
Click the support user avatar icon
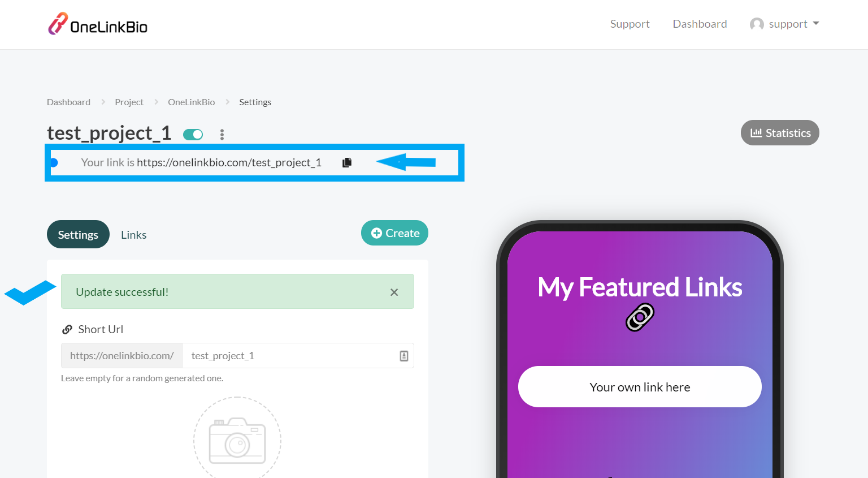(x=757, y=24)
